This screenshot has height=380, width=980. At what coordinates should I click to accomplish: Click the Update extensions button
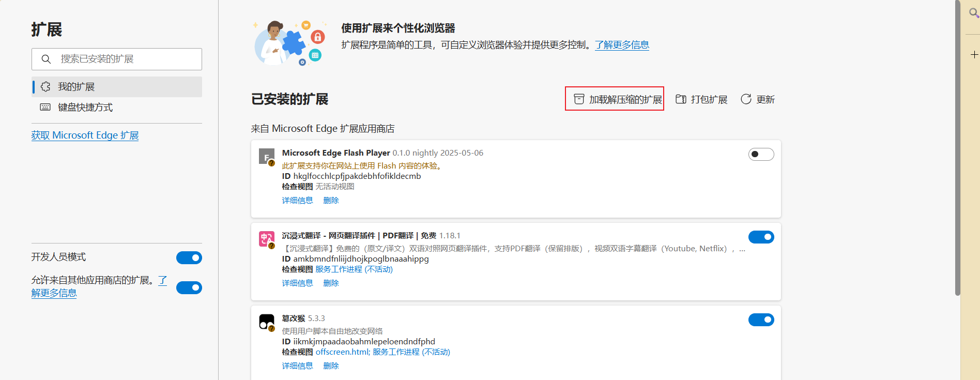[758, 99]
